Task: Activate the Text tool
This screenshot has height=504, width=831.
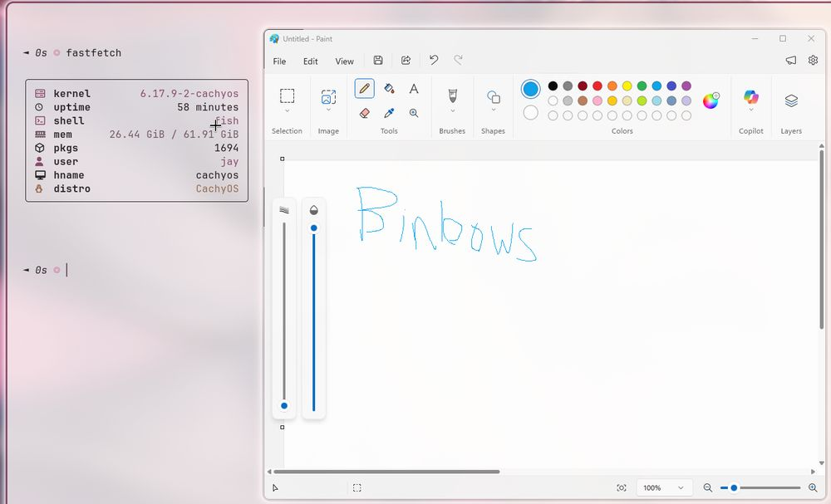Action: [x=414, y=89]
